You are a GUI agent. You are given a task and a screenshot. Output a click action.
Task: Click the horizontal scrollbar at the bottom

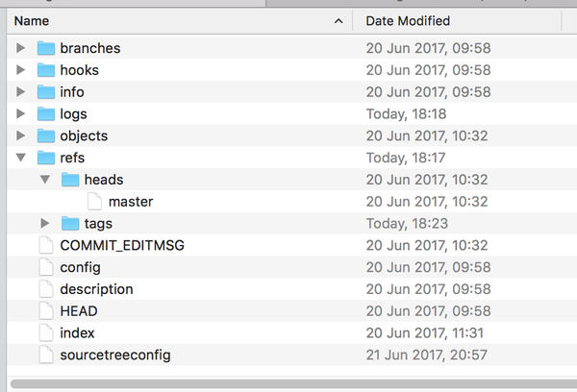click(288, 385)
